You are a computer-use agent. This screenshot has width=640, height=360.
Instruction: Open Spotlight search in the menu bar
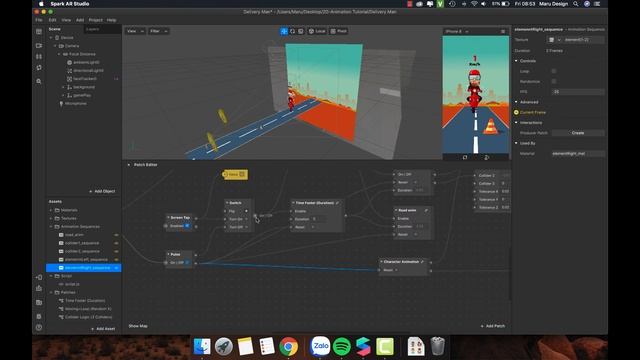pos(576,4)
